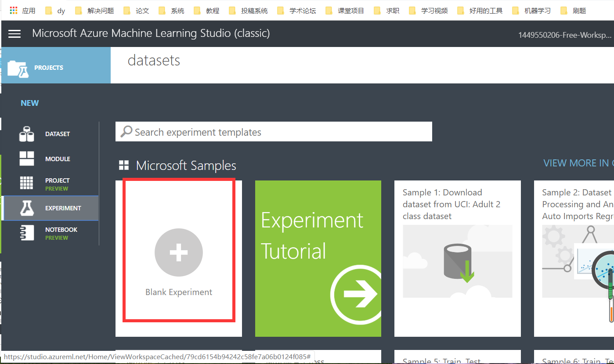Screen dimensions: 614x364
Task: Open the 好用的工具 bookmark folder
Action: click(x=480, y=11)
